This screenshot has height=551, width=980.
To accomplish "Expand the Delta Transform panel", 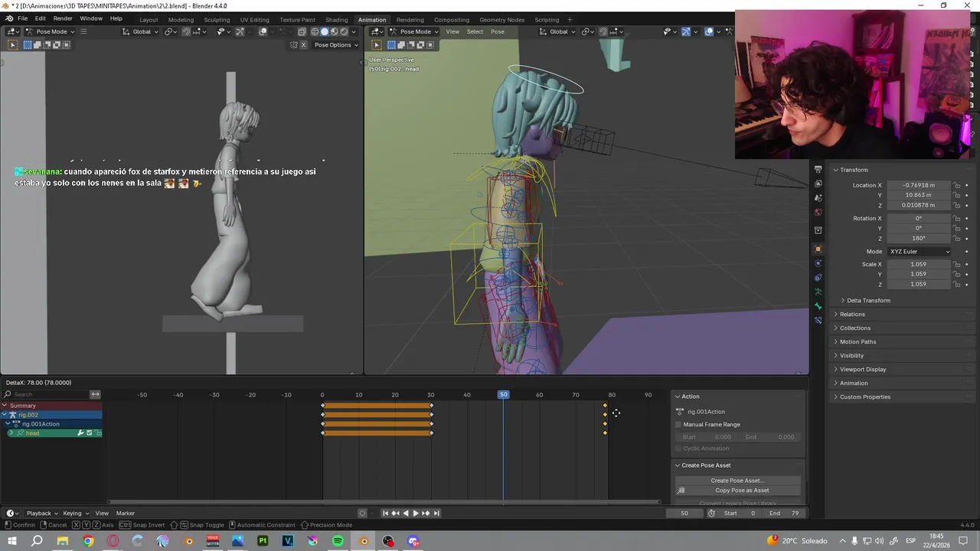I will 868,301.
